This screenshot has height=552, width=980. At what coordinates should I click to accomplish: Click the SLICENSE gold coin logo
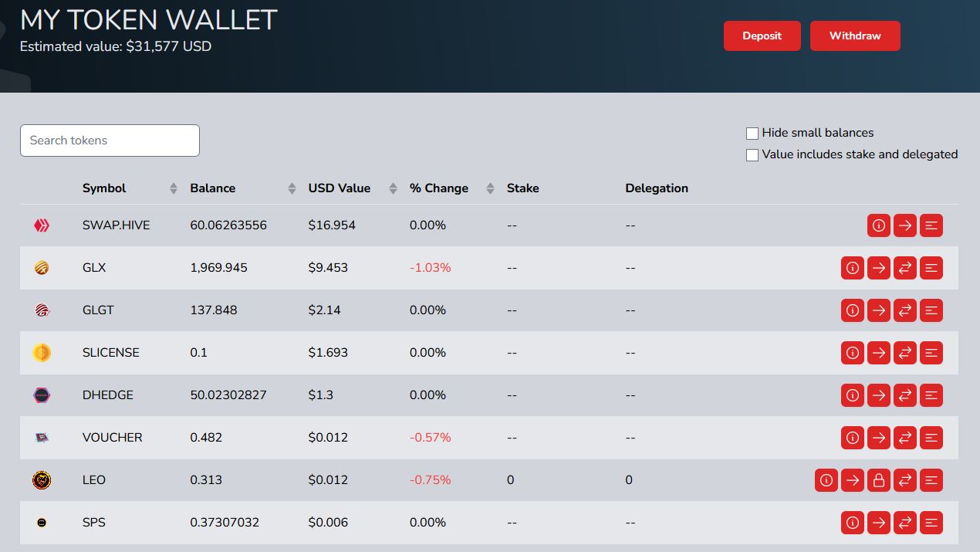click(x=42, y=353)
